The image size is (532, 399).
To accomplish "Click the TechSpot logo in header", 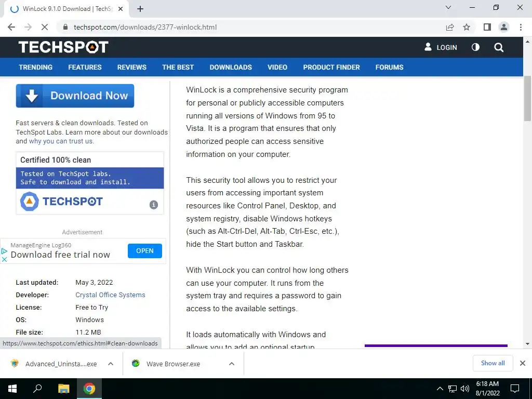I will 63,47.
